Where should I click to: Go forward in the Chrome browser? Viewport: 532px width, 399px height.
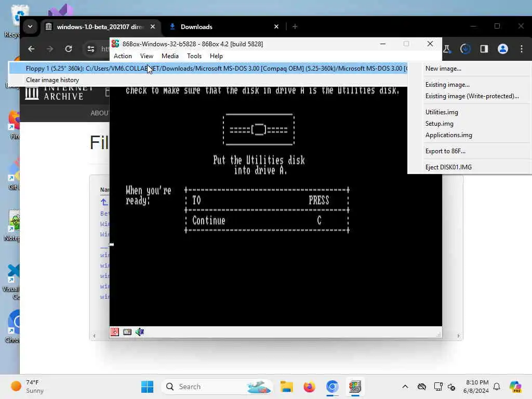[x=50, y=49]
